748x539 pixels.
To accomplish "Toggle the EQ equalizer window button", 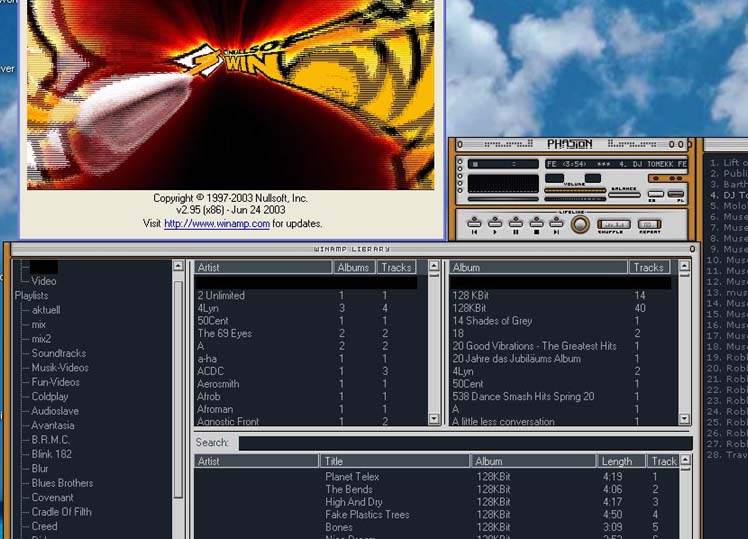I will 655,194.
